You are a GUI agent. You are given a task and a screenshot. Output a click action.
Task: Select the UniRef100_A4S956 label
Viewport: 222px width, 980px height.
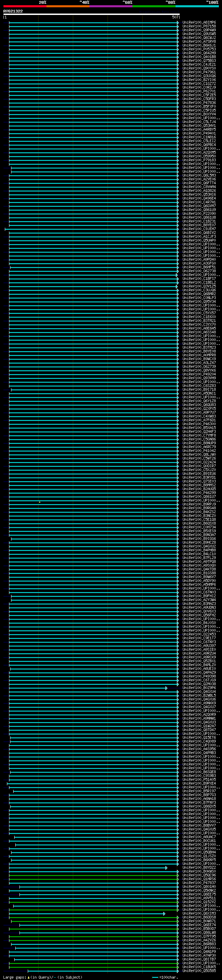click(199, 749)
